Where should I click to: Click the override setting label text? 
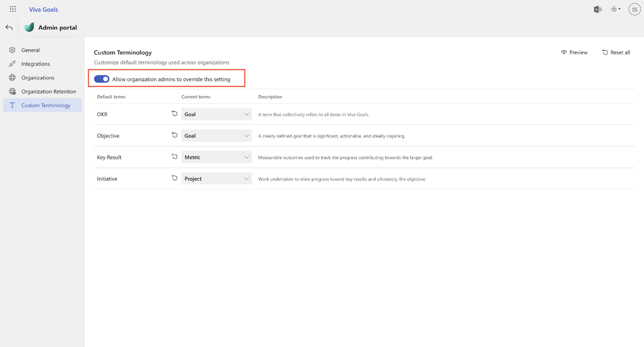click(x=171, y=79)
